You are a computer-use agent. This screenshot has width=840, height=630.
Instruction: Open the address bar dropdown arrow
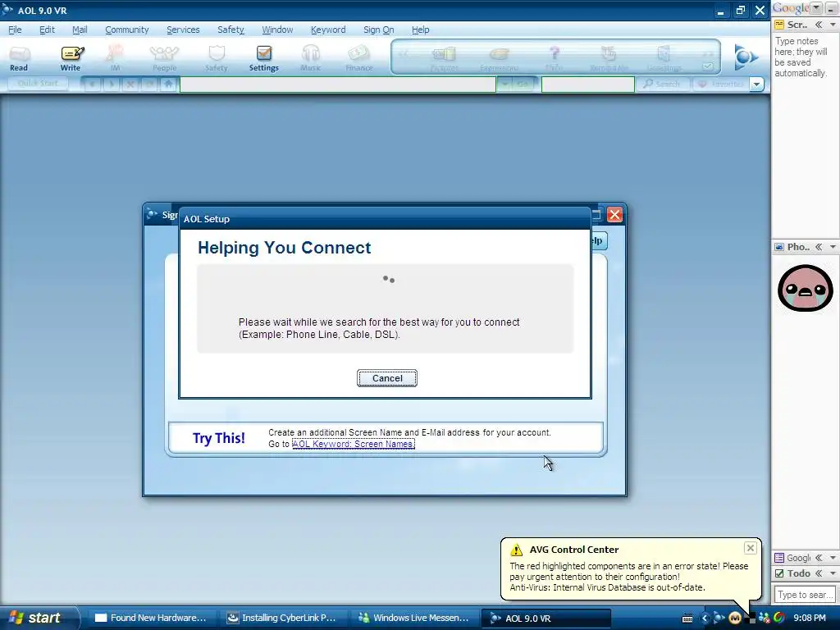pos(505,84)
